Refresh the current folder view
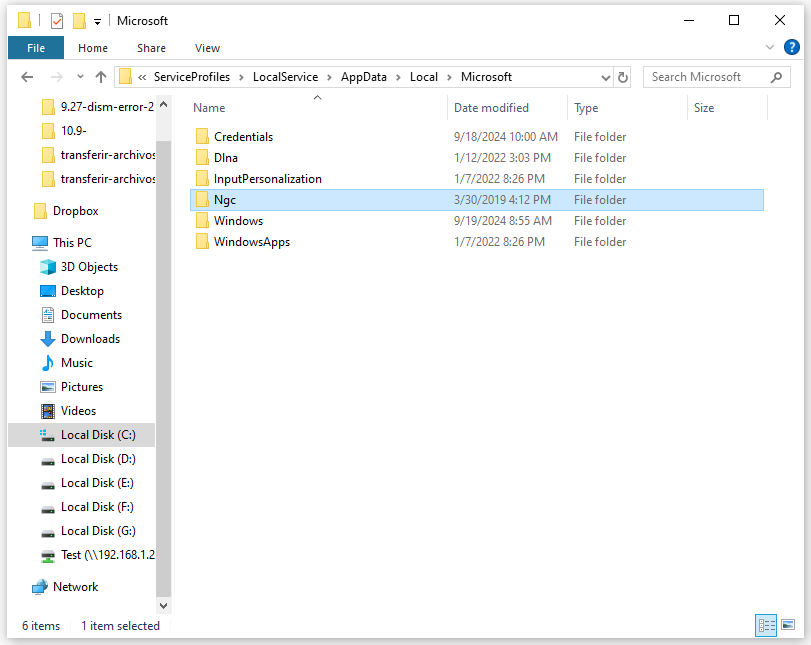Screen dimensions: 811x645 (623, 78)
